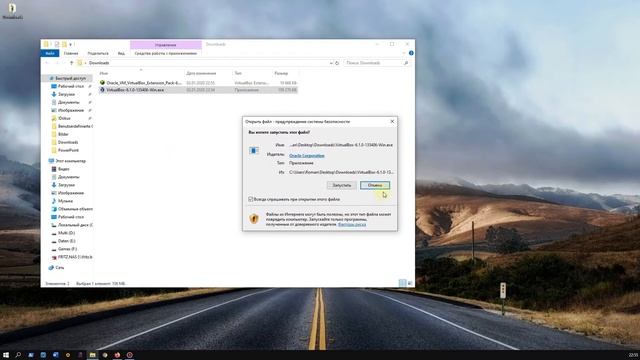This screenshot has width=640, height=360.
Task: Click the Explorer back arrow
Action: (47, 63)
